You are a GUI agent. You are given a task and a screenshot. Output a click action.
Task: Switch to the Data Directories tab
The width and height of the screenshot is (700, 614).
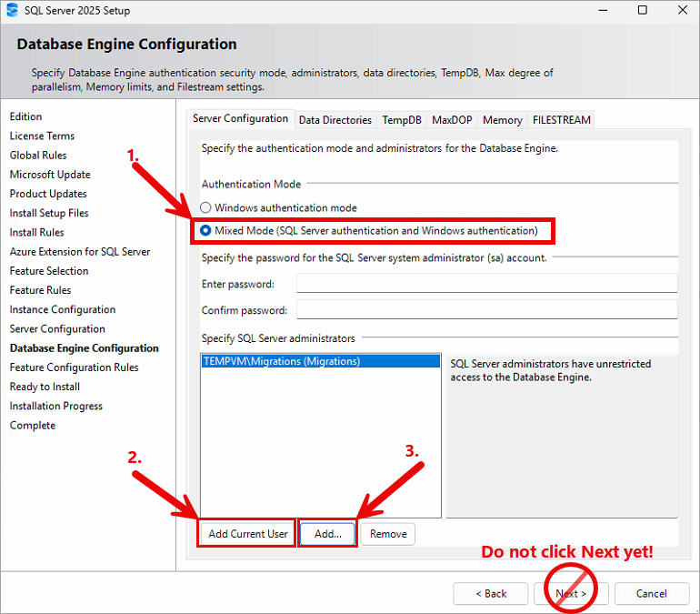[x=335, y=120]
